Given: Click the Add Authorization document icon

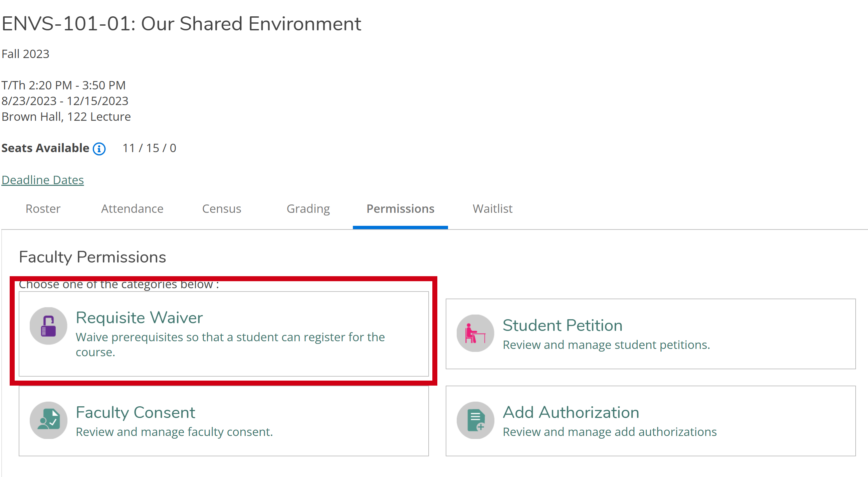Looking at the screenshot, I should (475, 420).
